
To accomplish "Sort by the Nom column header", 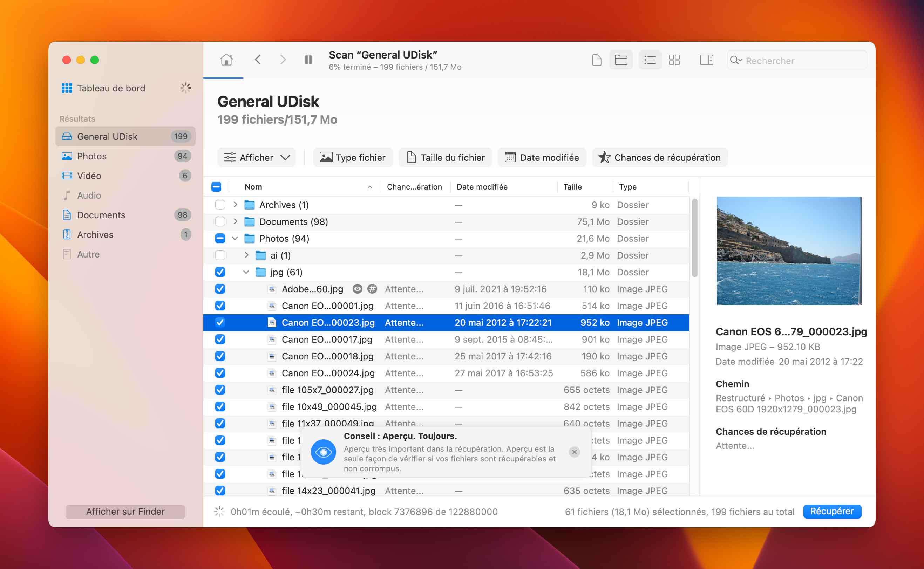I will 305,187.
